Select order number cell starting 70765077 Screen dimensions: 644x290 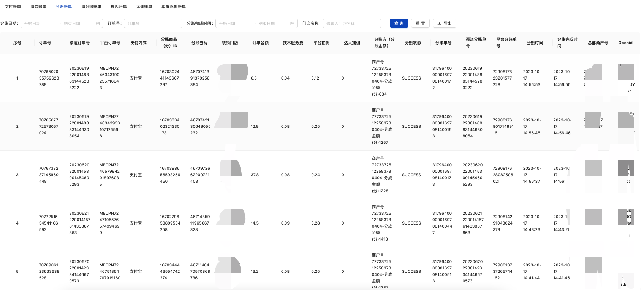point(49,126)
